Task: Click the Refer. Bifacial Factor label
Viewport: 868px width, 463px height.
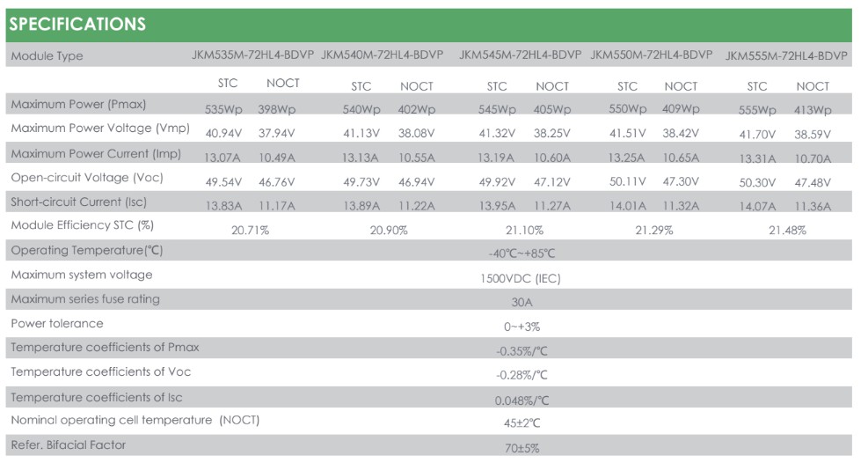Action: 68,445
